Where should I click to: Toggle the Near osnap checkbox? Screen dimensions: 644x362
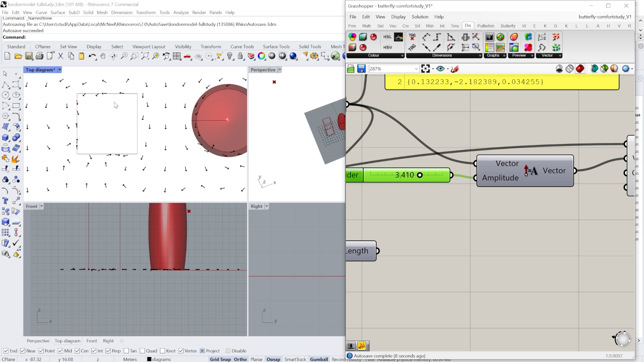coord(23,351)
